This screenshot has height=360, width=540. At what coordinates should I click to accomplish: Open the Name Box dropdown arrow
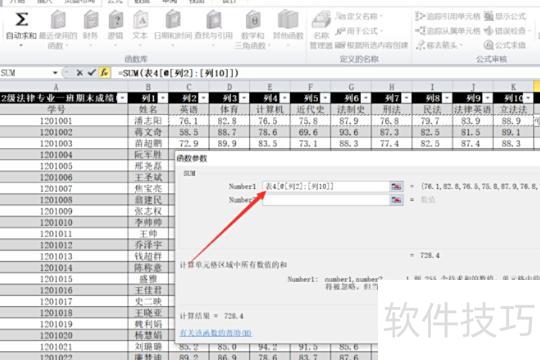click(55, 73)
